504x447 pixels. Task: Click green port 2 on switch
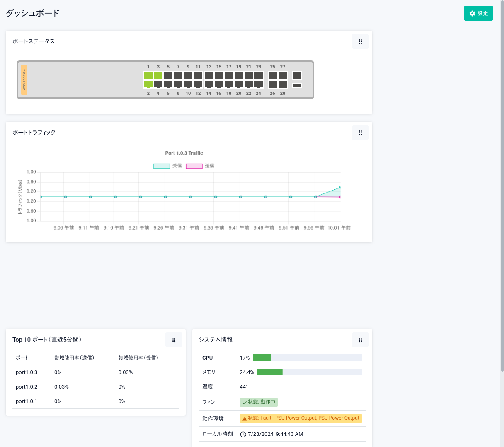148,85
